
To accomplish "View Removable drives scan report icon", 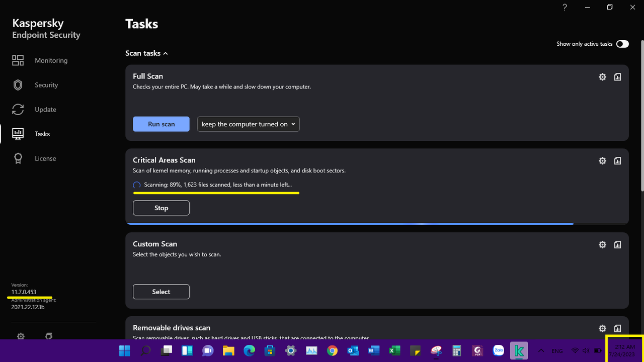I will pyautogui.click(x=617, y=328).
